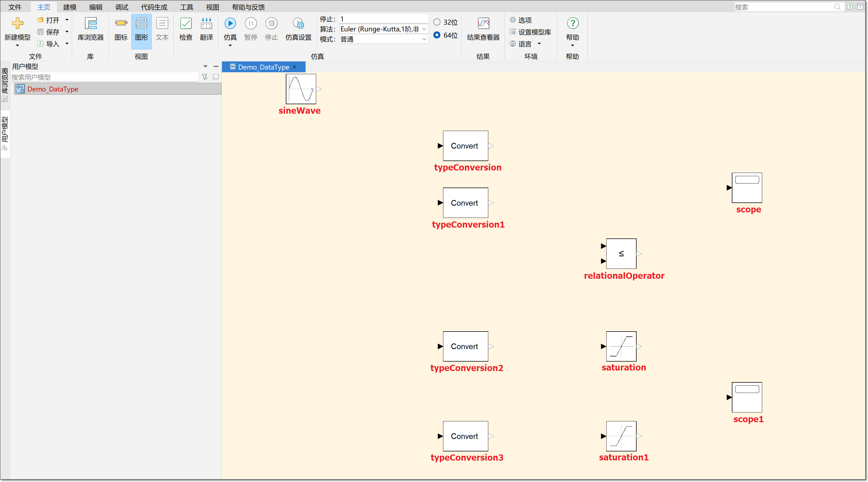
Task: Open the 库浏览器 library browser
Action: tap(91, 29)
